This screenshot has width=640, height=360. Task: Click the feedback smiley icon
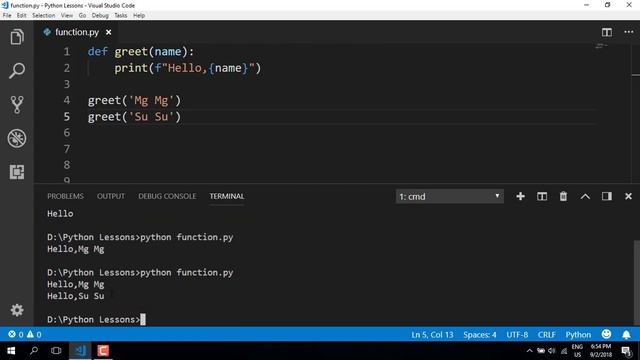[x=607, y=334]
